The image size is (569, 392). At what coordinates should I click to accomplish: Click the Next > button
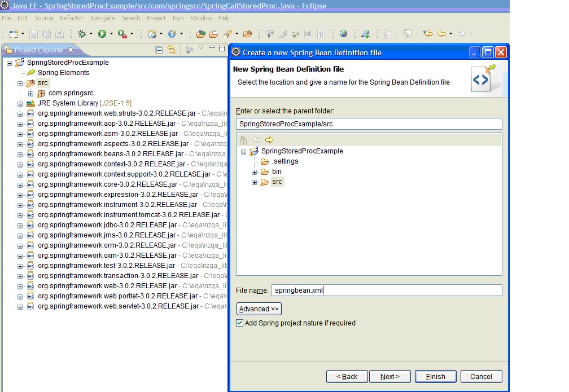(389, 376)
